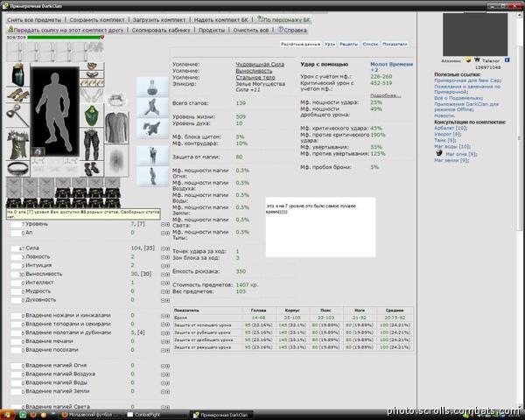Select the bracers equipment slot
The height and width of the screenshot is (420, 525).
18,95
